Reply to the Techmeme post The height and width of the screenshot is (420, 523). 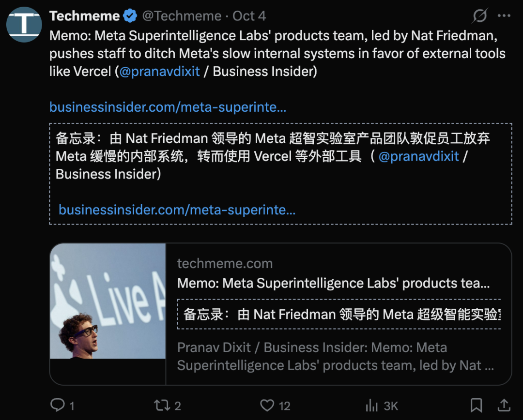(58, 405)
